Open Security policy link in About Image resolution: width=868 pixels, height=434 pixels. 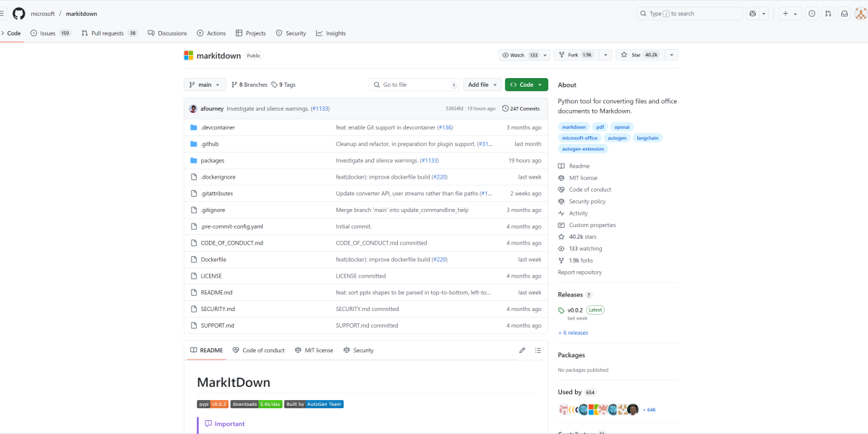pos(582,202)
